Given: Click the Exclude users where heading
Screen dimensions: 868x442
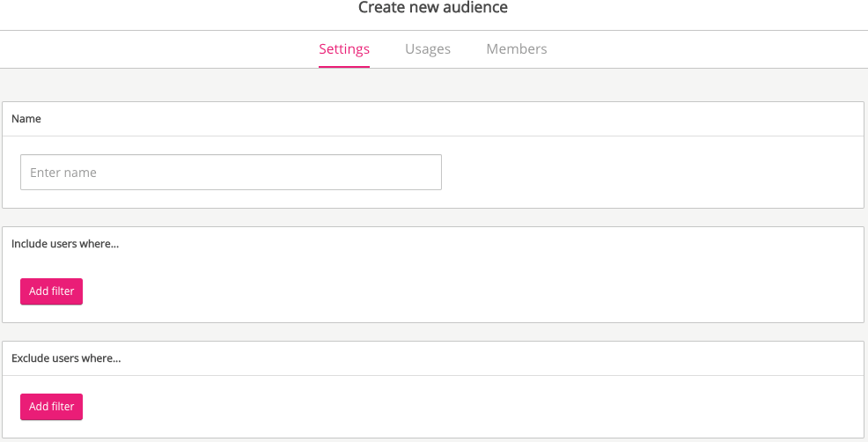Looking at the screenshot, I should (x=66, y=358).
